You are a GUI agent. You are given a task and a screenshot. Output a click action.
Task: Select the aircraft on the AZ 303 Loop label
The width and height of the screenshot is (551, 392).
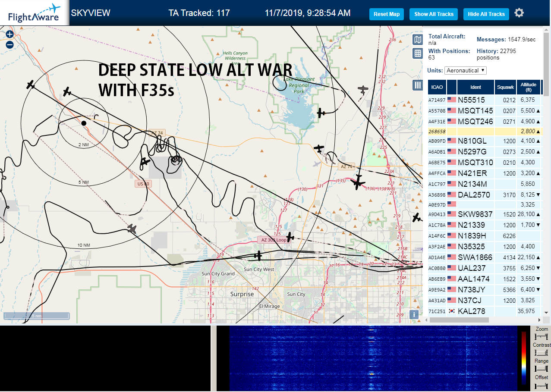tap(290, 237)
